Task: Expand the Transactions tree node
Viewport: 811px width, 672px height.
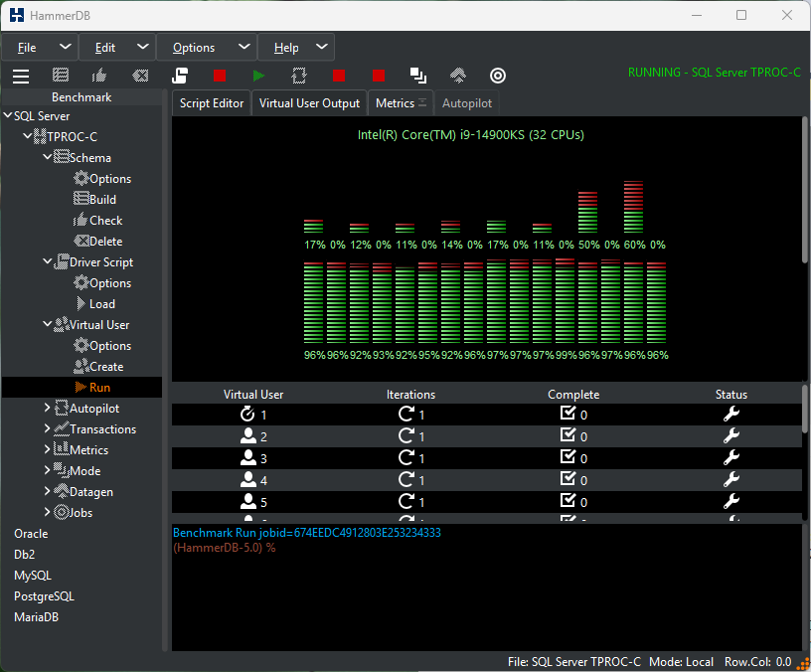Action: pos(47,428)
